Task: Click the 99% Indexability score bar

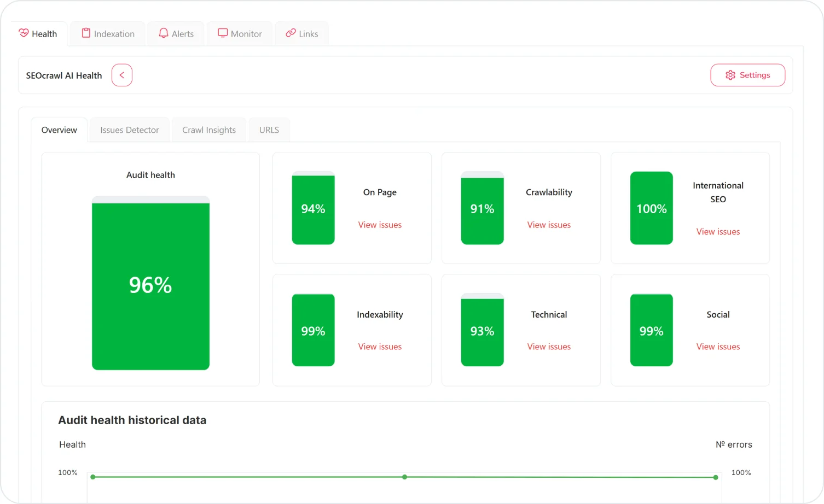Action: pos(313,330)
